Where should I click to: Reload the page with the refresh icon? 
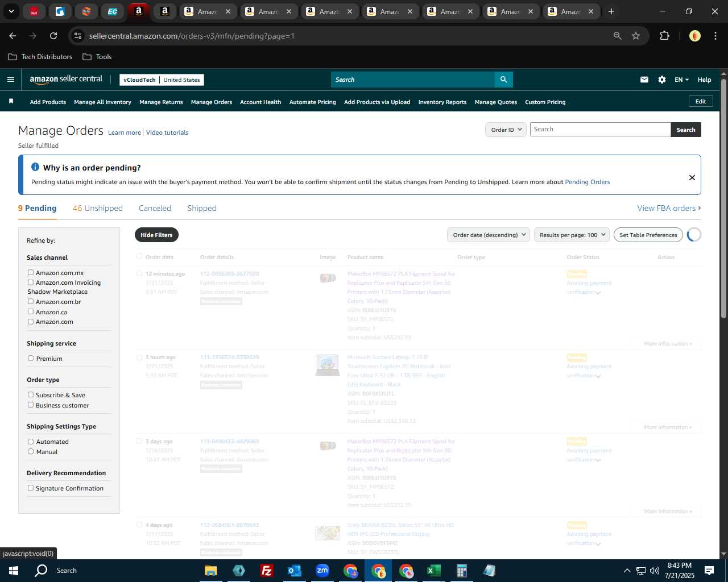pyautogui.click(x=53, y=36)
